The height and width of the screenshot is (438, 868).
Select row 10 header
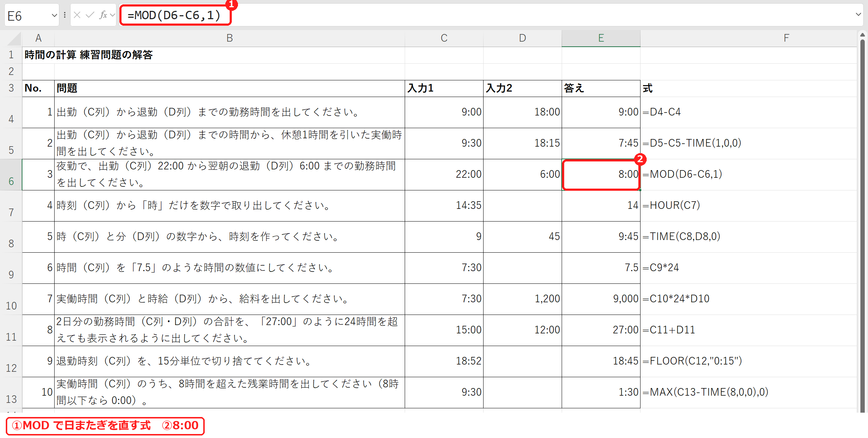click(11, 299)
